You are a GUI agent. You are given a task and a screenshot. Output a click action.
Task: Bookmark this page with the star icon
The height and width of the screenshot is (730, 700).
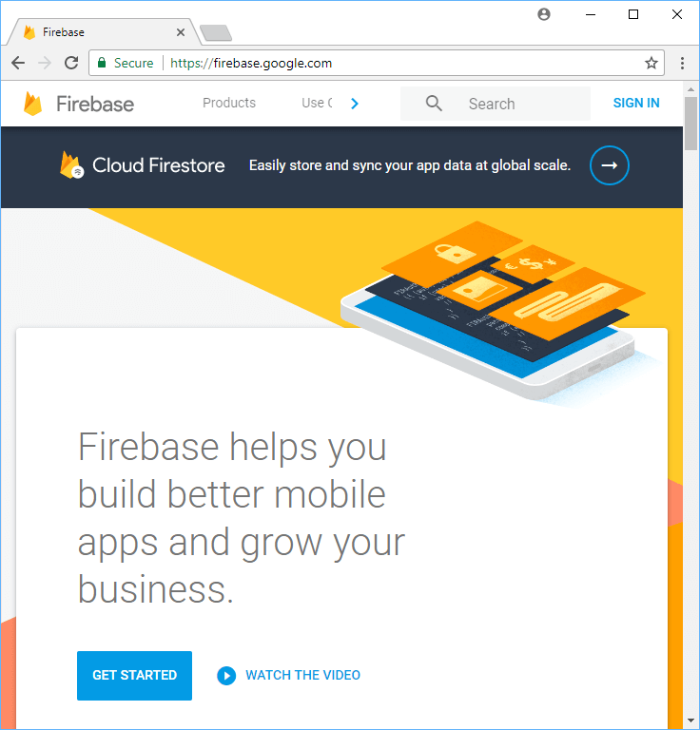tap(651, 63)
